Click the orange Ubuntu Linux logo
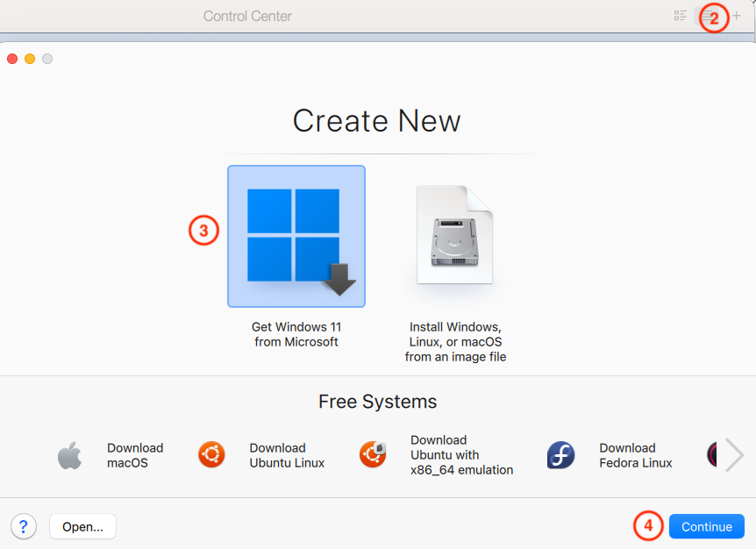The width and height of the screenshot is (756, 549). click(x=211, y=454)
